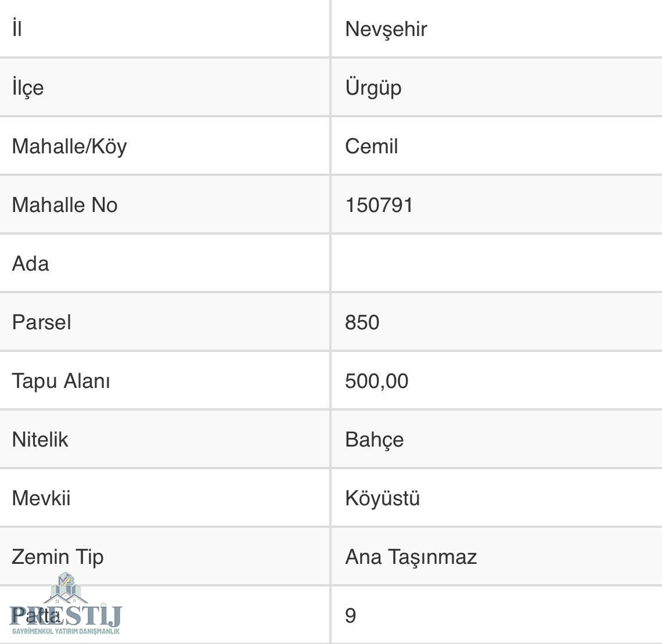Click the Pafta value 9
The image size is (662, 644).
click(350, 616)
